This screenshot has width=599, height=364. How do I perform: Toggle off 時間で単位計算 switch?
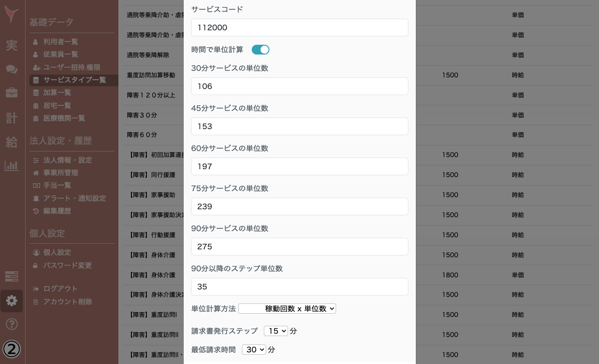[x=260, y=49]
